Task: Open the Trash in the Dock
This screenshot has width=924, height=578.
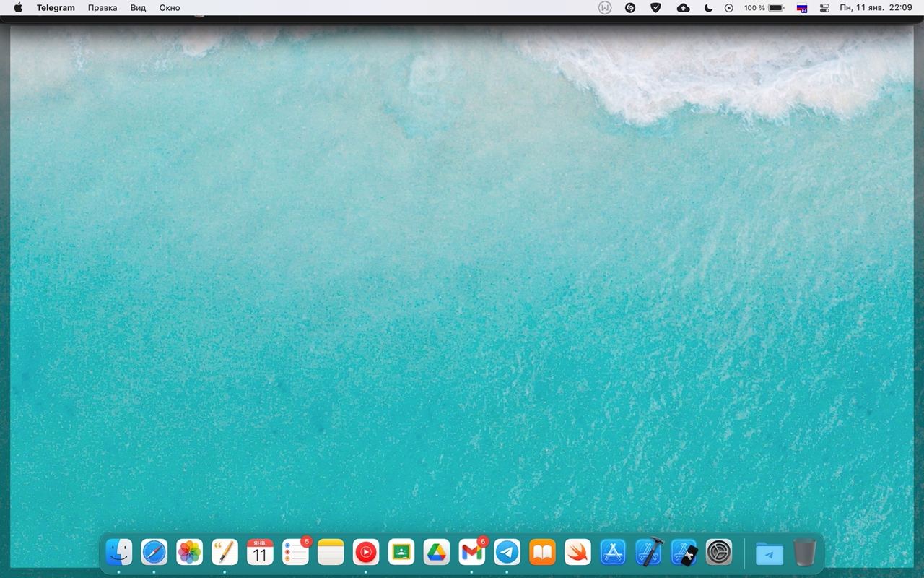Action: pos(804,553)
